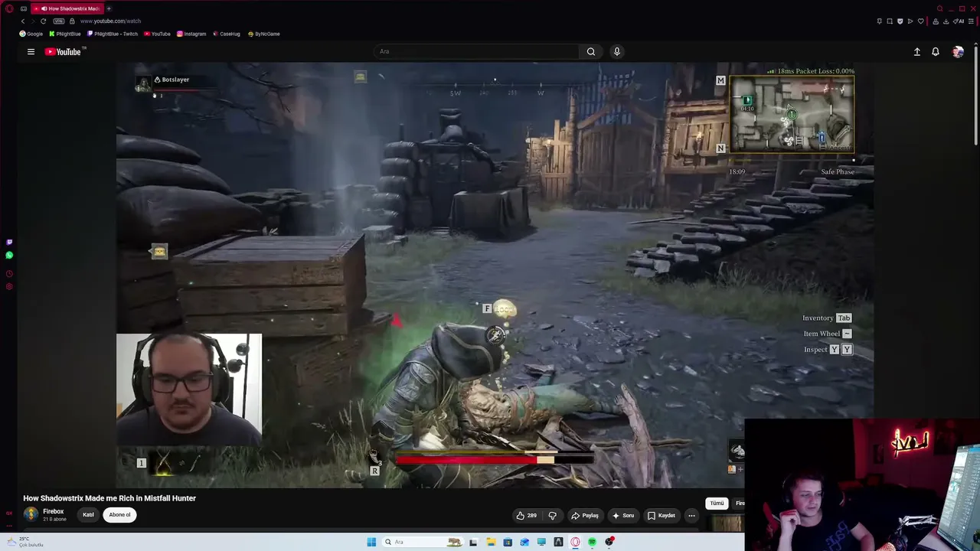Open the Windows Start menu

point(371,542)
